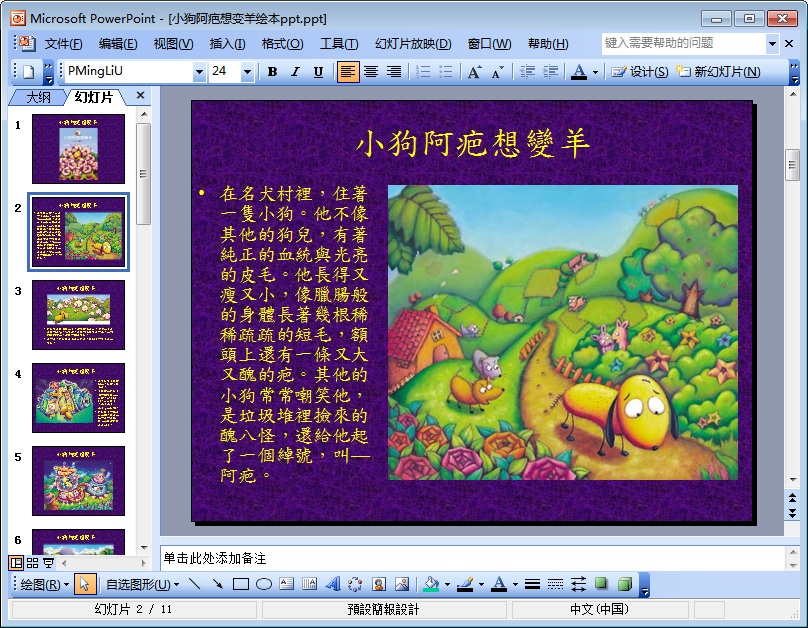Switch to normal view icon
808x628 pixels.
(16, 563)
